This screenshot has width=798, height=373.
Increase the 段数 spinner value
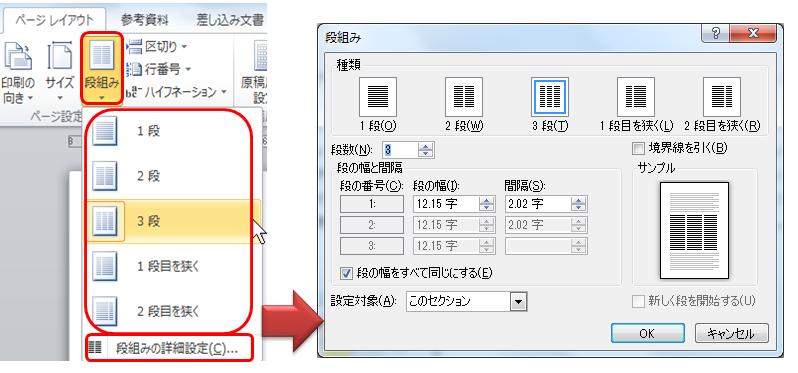click(426, 146)
